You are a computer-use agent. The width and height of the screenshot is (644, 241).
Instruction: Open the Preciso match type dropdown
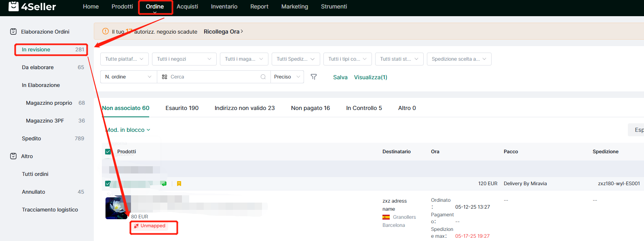click(287, 77)
